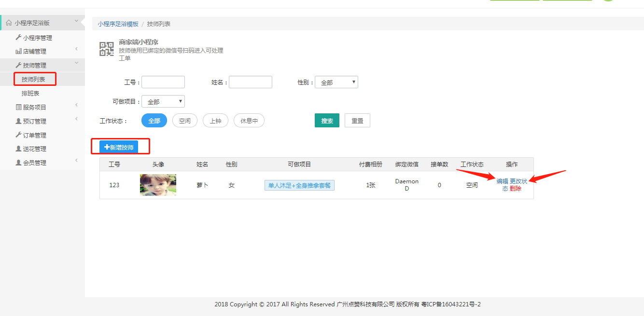
Task: Select the 空闲 work status filter
Action: (185, 121)
